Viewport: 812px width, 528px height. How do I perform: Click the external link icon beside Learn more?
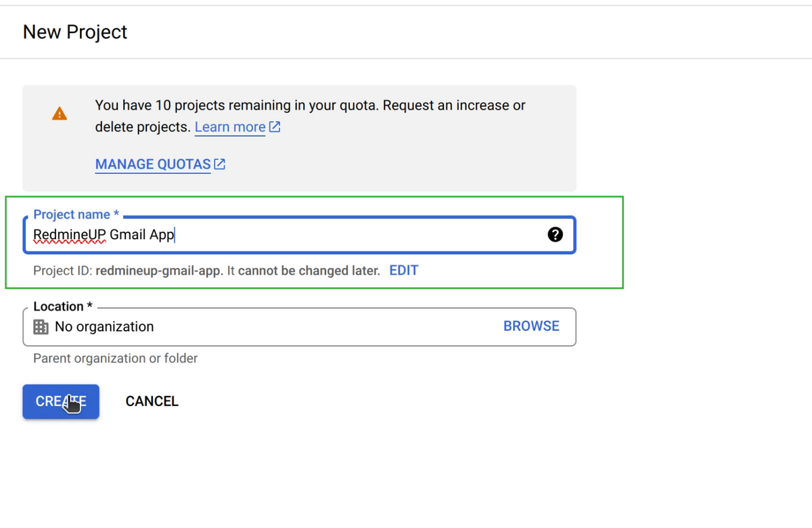pos(274,127)
